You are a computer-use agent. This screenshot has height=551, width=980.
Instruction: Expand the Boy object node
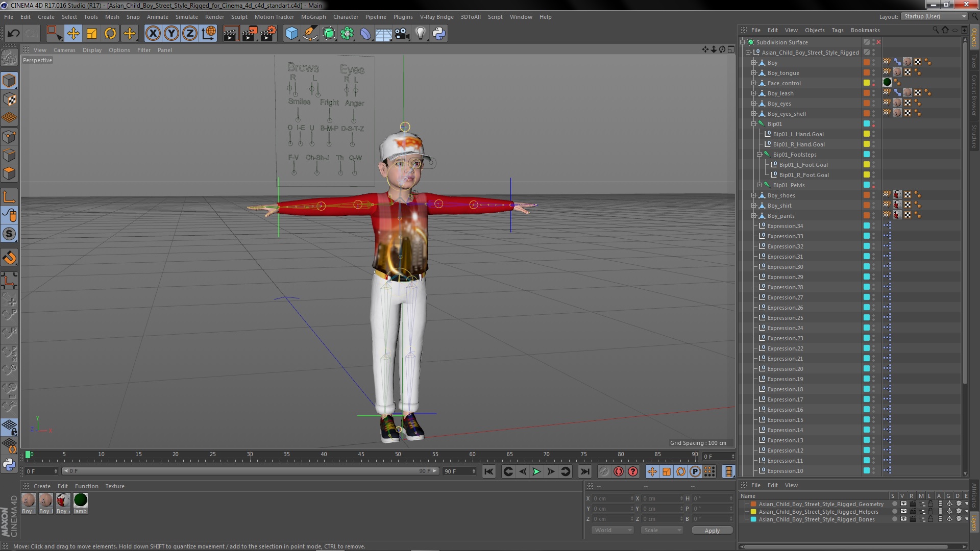click(754, 63)
